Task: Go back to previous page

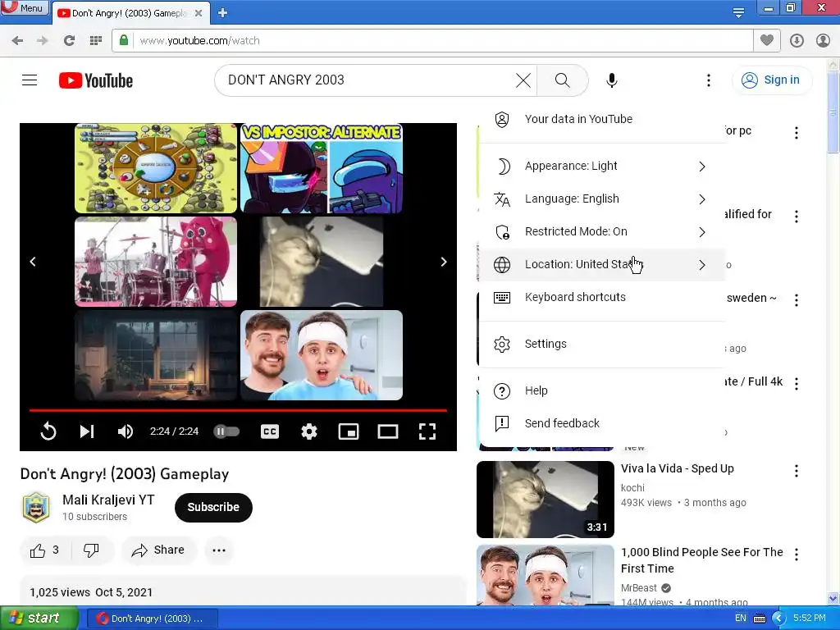Action: click(17, 41)
